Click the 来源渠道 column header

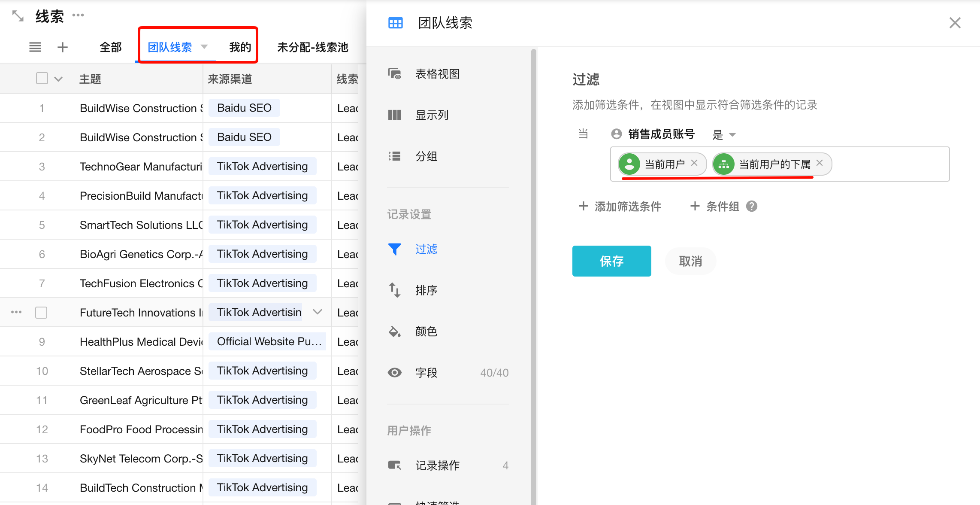[x=230, y=79]
